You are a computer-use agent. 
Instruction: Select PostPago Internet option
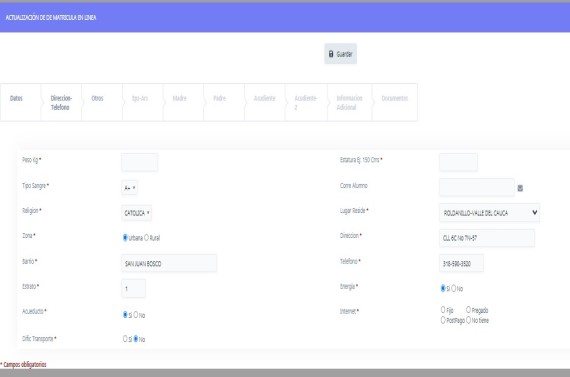443,320
